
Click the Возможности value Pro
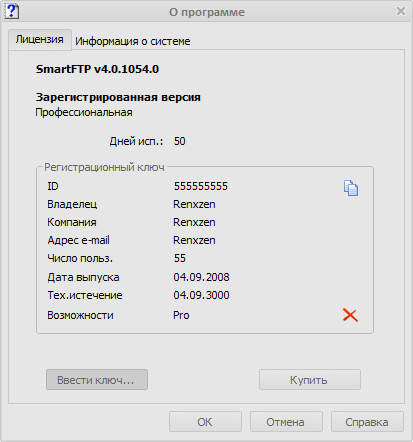click(x=181, y=315)
